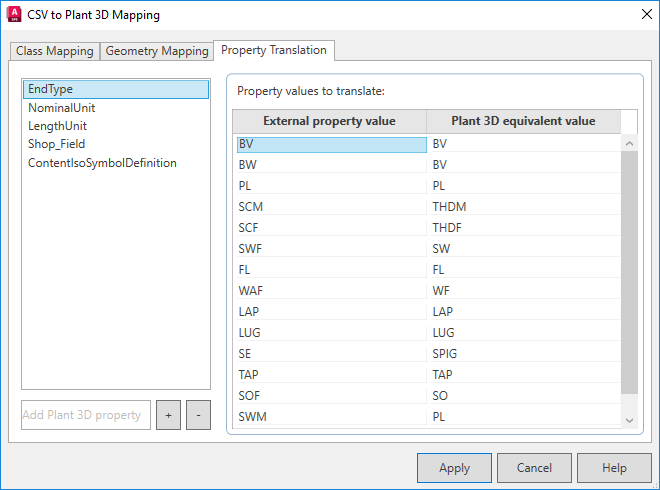Open Help for mapping dialog

(614, 468)
